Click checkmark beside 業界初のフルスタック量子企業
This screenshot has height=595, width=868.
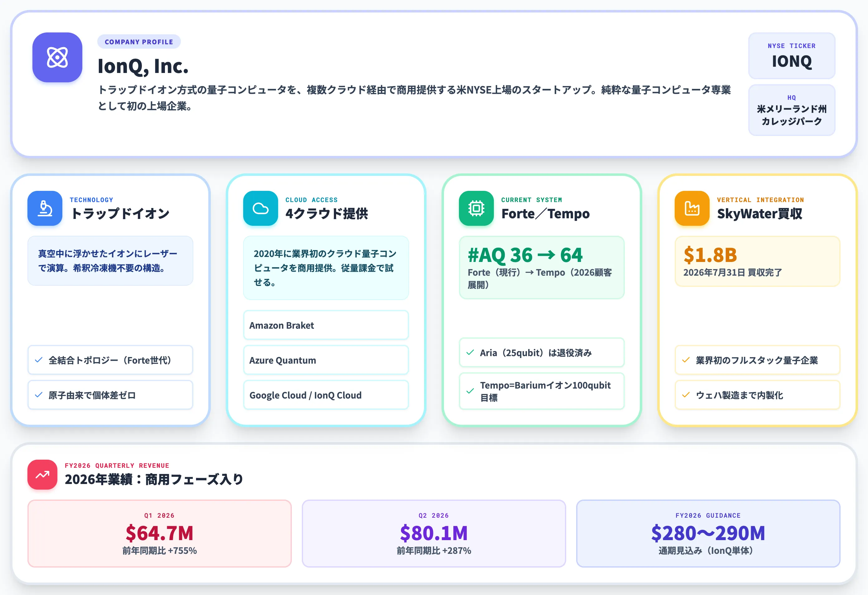coord(686,360)
